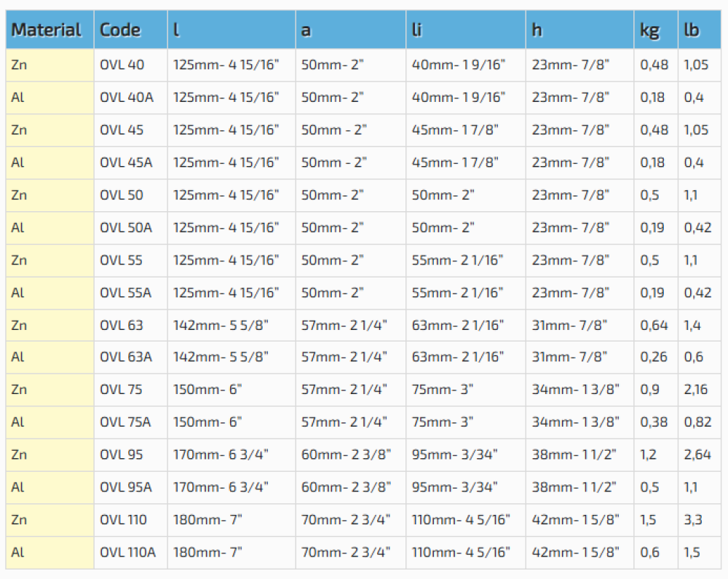Select the "li" column header
The width and height of the screenshot is (728, 579).
click(416, 31)
